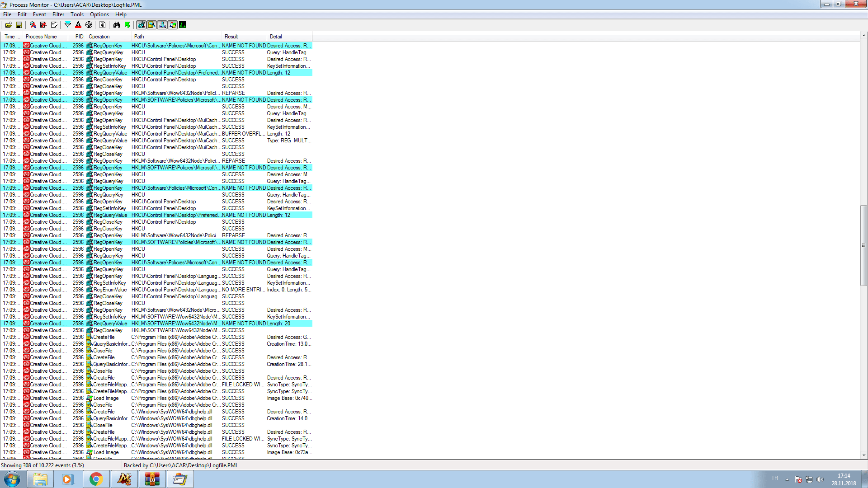Sort by the Operation column header
Screen dimensions: 868x488
click(99, 37)
